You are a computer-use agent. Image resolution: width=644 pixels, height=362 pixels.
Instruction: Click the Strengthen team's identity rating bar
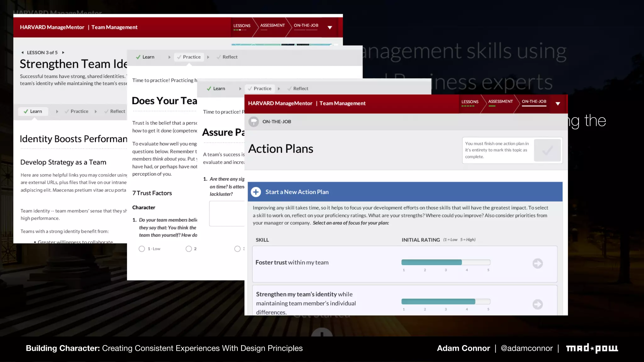(446, 302)
